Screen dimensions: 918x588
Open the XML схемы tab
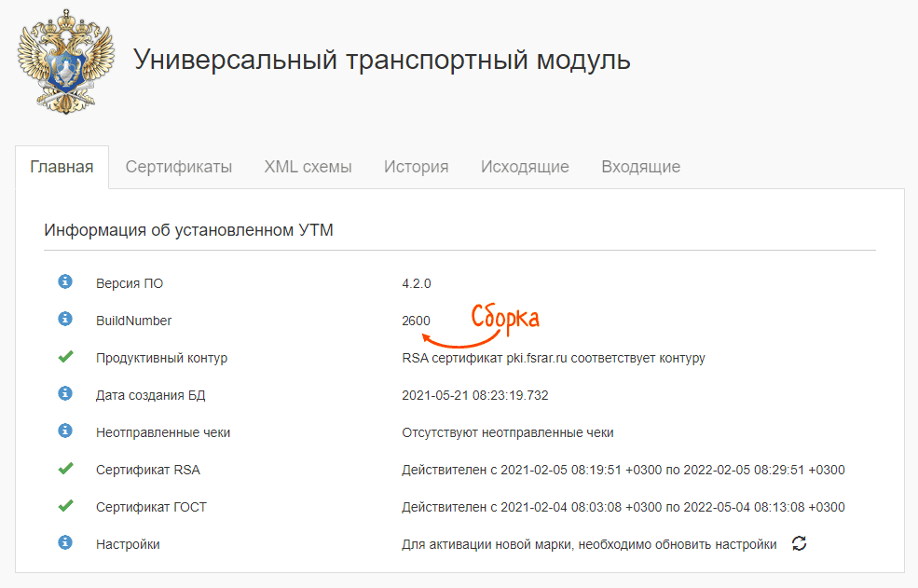coord(308,167)
